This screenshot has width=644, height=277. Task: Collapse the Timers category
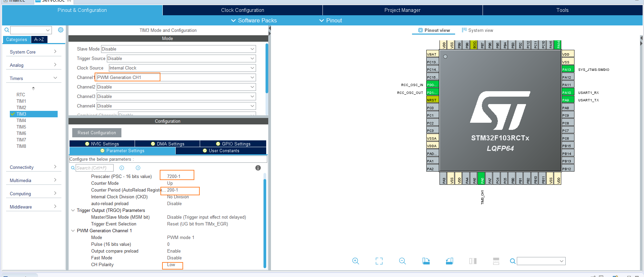point(33,78)
